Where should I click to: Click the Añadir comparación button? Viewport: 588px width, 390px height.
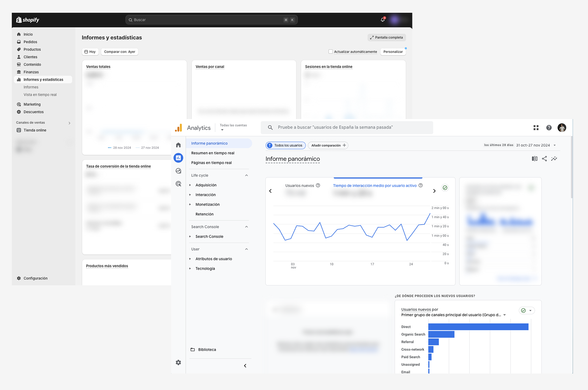(x=328, y=146)
